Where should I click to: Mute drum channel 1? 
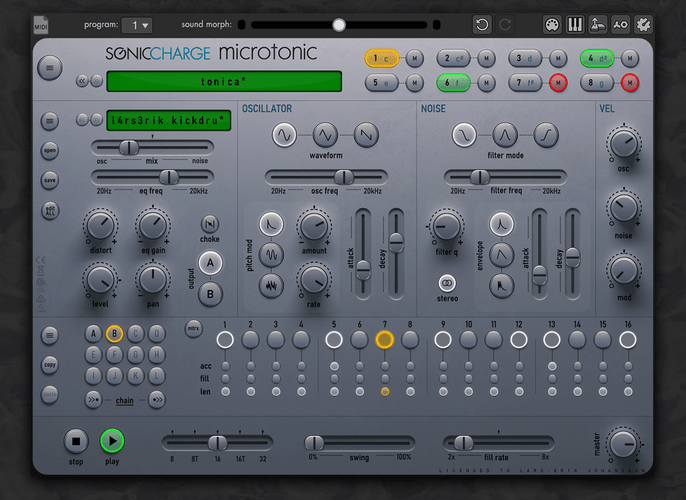click(x=414, y=58)
